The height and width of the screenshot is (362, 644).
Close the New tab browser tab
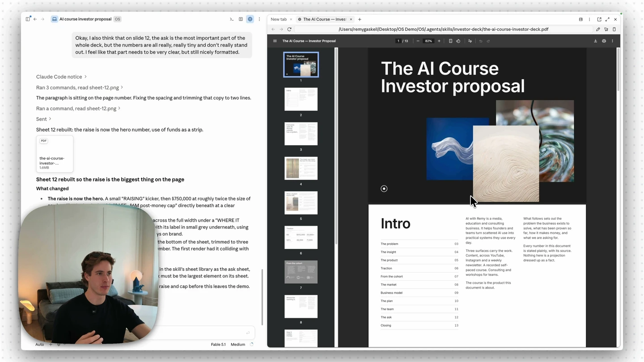coord(291,19)
